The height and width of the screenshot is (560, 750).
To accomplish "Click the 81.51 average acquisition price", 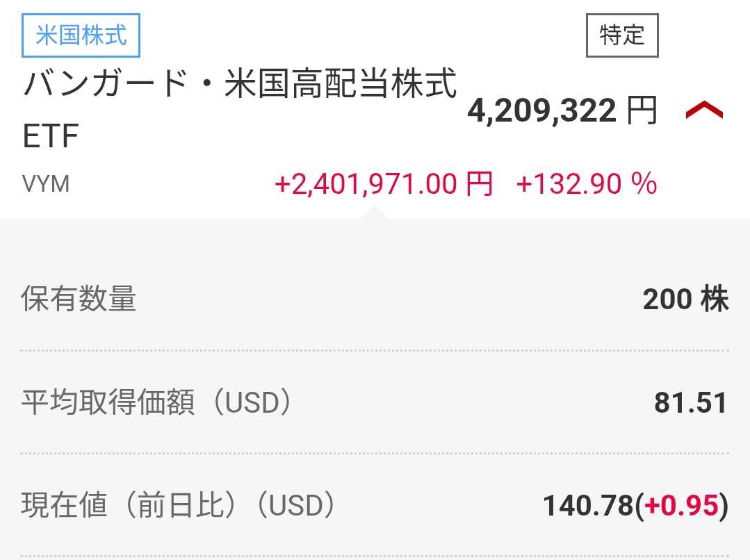I will tap(690, 403).
